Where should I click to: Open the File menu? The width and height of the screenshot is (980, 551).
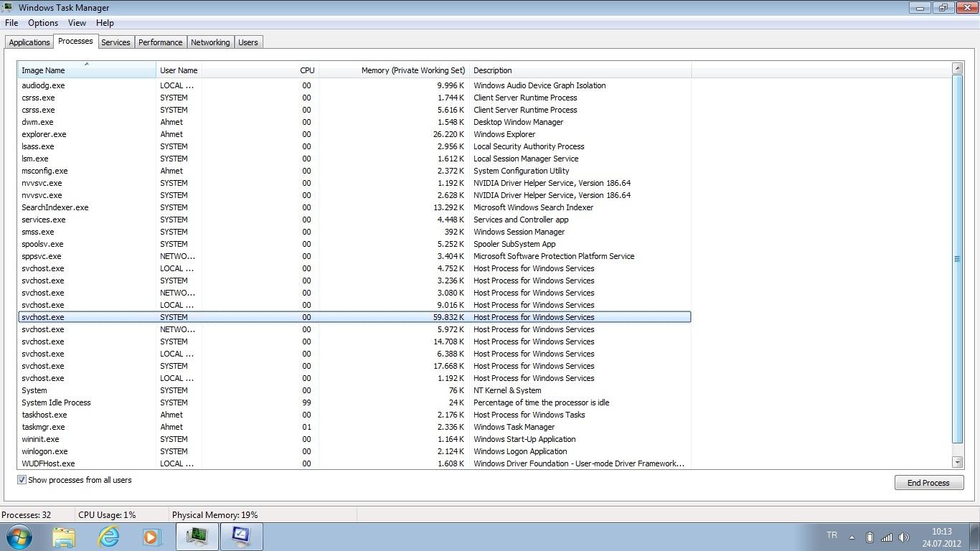click(11, 23)
